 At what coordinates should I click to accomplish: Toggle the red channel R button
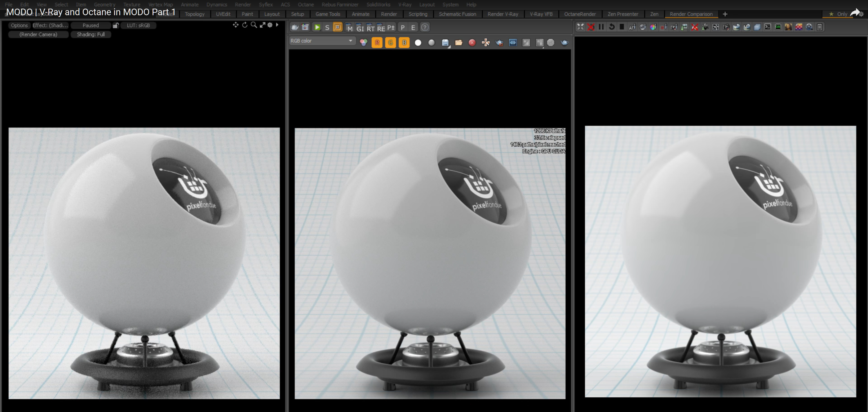click(377, 43)
